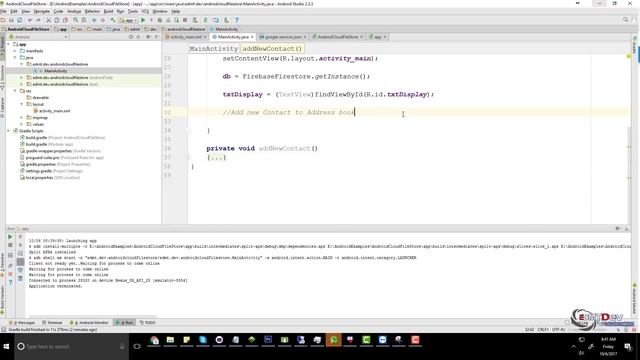Switch to google-services.json editor tab

283,37
